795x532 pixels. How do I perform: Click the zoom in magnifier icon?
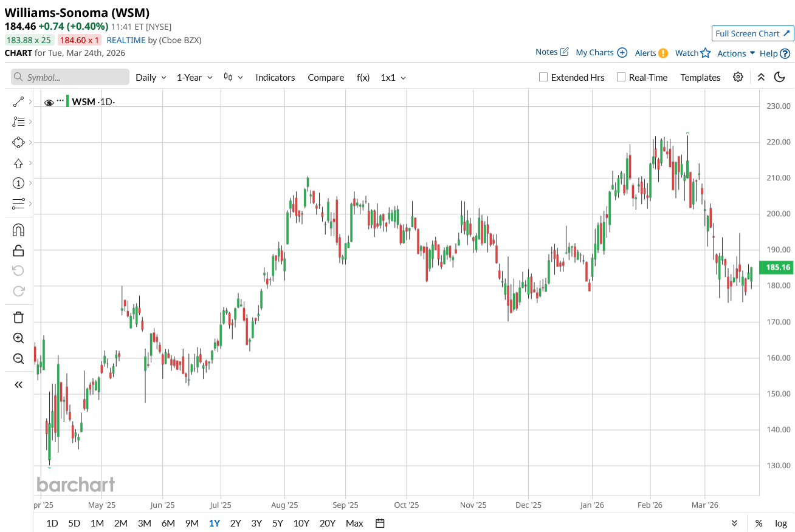pos(18,338)
